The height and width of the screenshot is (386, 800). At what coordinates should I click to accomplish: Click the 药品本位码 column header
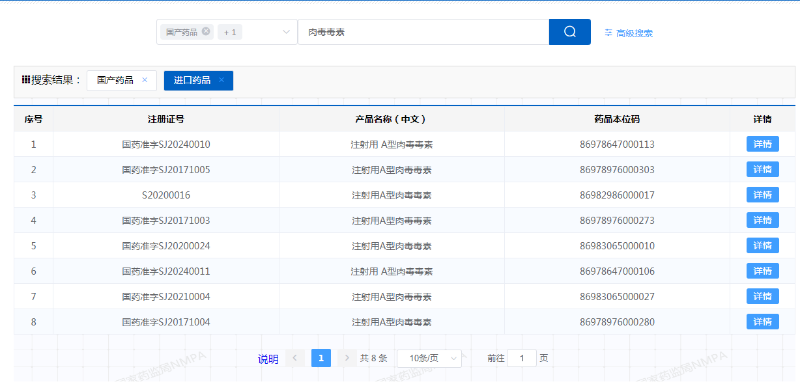(x=617, y=119)
